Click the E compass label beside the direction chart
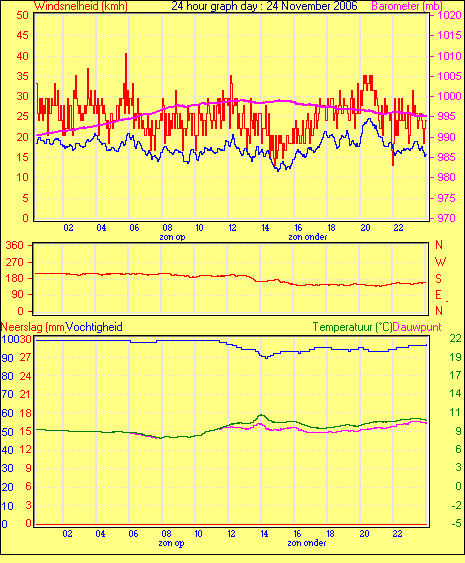The height and width of the screenshot is (563, 465). pos(438,295)
